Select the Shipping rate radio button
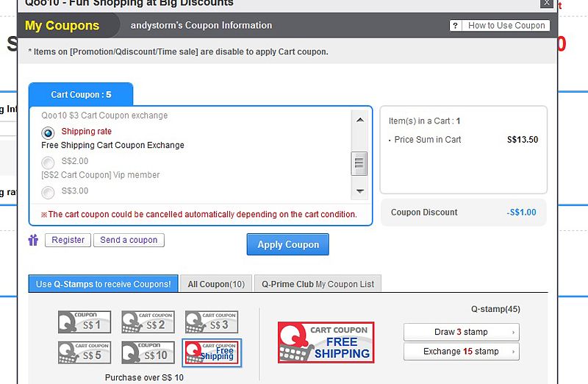 tap(48, 132)
